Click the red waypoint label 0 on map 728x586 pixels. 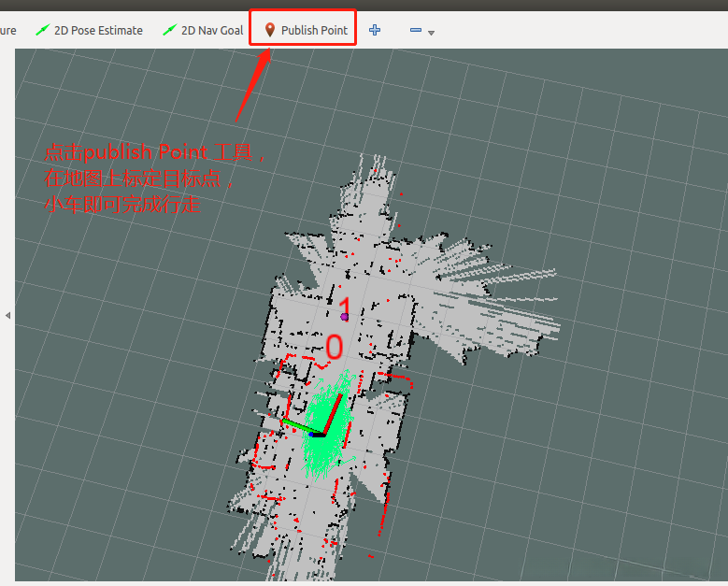tap(334, 348)
